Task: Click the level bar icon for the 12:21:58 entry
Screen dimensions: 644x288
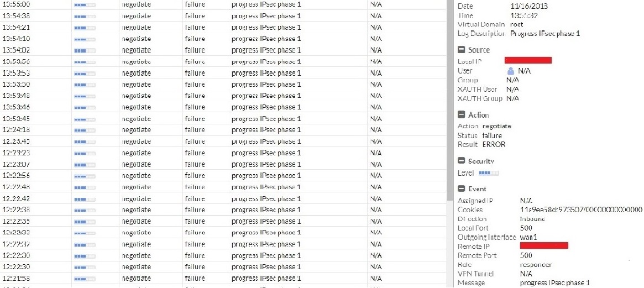Action: pyautogui.click(x=85, y=278)
